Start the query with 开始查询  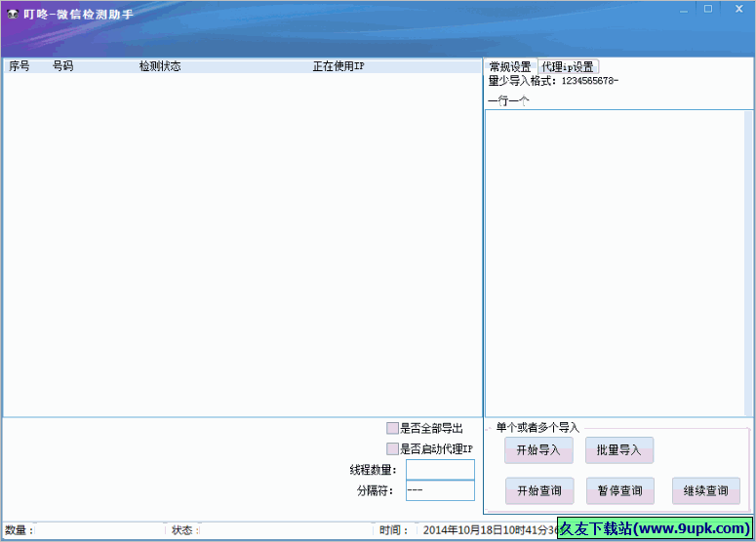point(539,490)
